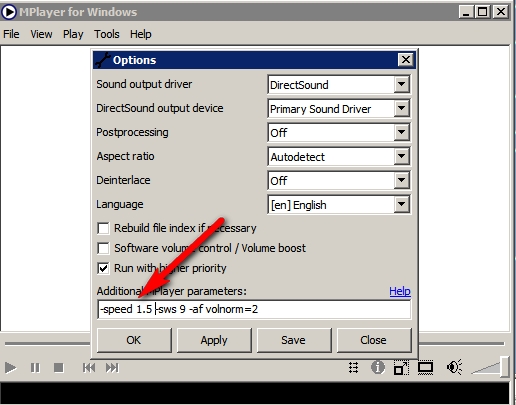This screenshot has width=516, height=405.
Task: Click the Play button in player controls
Action: click(x=10, y=368)
